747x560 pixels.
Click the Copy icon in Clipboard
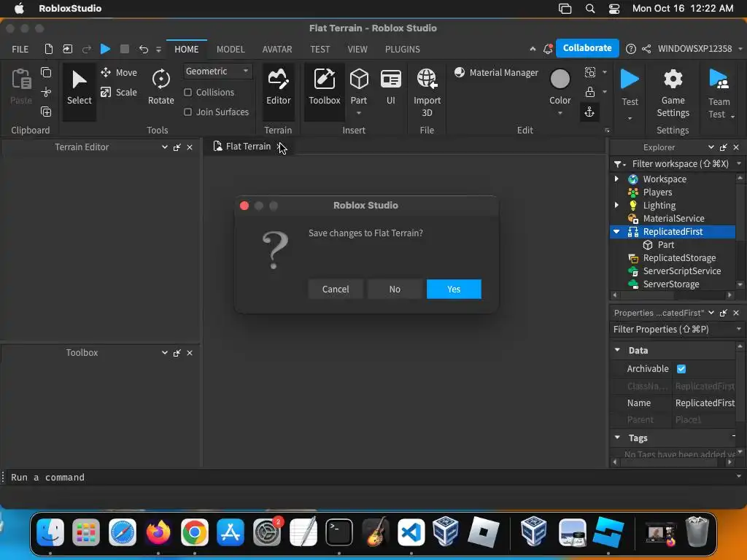click(x=46, y=72)
